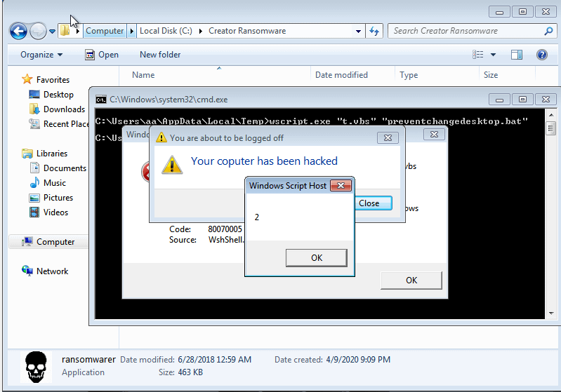Open Music library
Image resolution: width=561 pixels, height=392 pixels.
pyautogui.click(x=54, y=182)
